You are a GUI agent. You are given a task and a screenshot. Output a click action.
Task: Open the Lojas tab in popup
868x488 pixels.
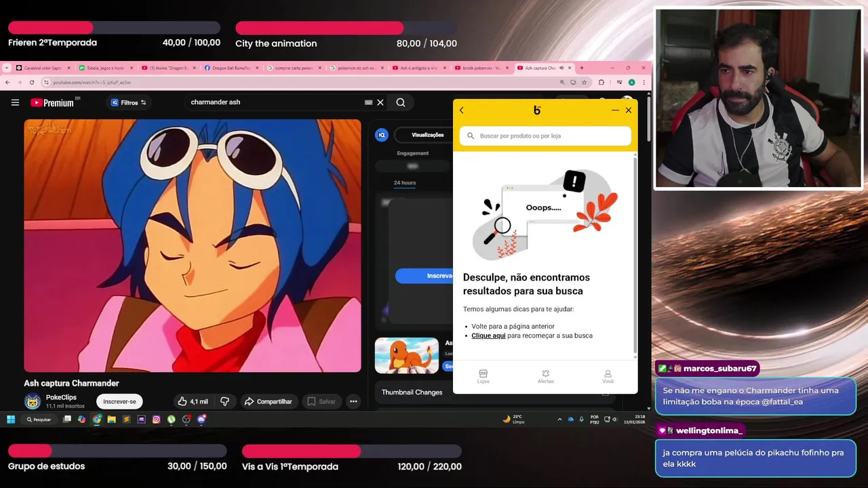pyautogui.click(x=483, y=377)
